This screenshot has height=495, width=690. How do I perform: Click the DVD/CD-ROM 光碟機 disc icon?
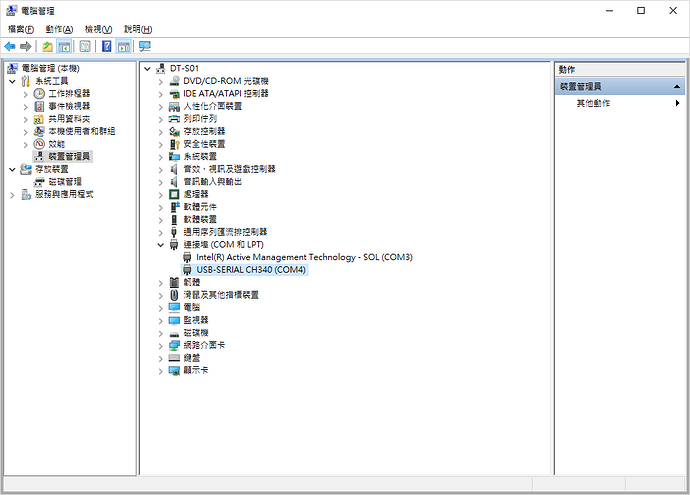pos(175,81)
